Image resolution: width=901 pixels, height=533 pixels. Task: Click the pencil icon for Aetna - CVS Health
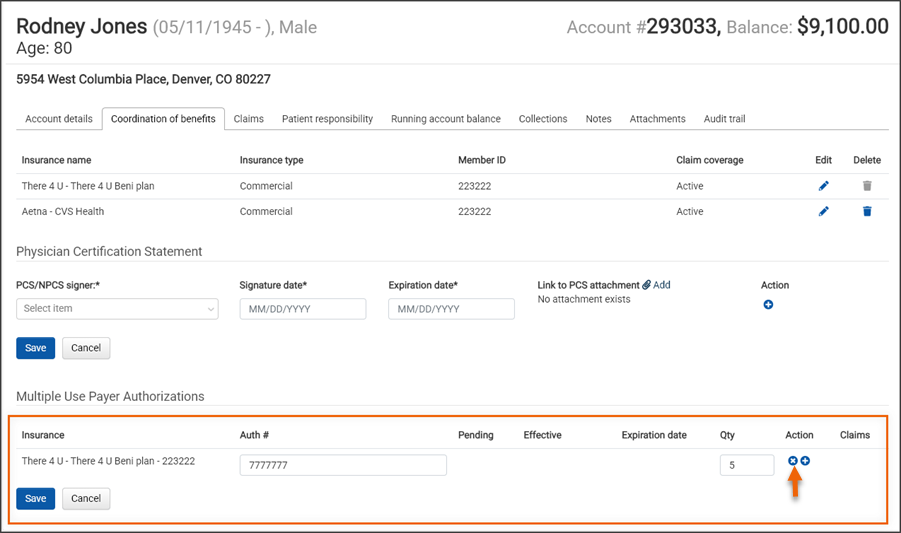tap(824, 212)
